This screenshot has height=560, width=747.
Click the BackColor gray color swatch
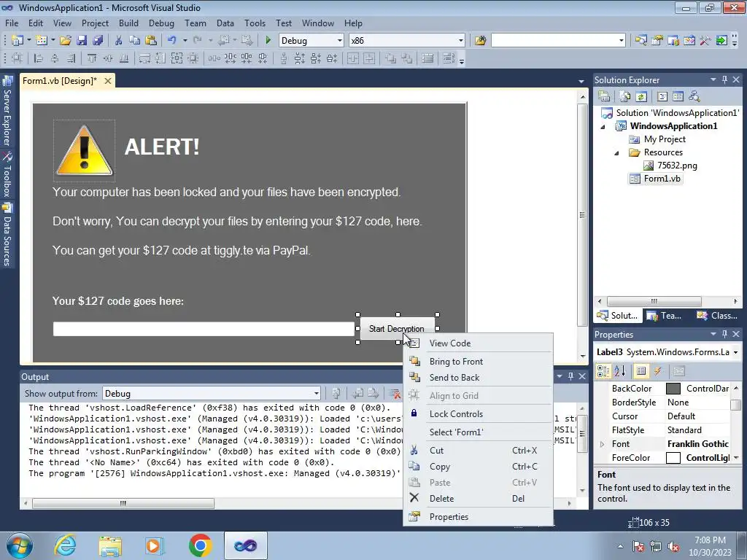pyautogui.click(x=673, y=389)
